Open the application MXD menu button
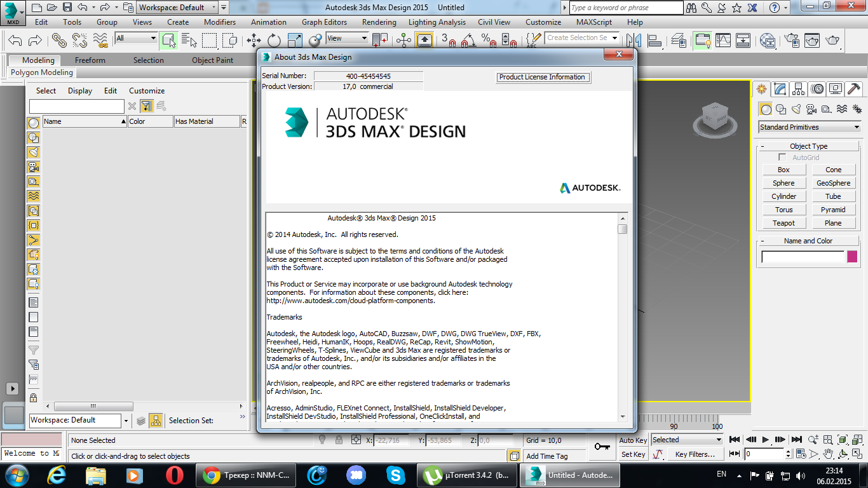The width and height of the screenshot is (868, 488). (13, 12)
